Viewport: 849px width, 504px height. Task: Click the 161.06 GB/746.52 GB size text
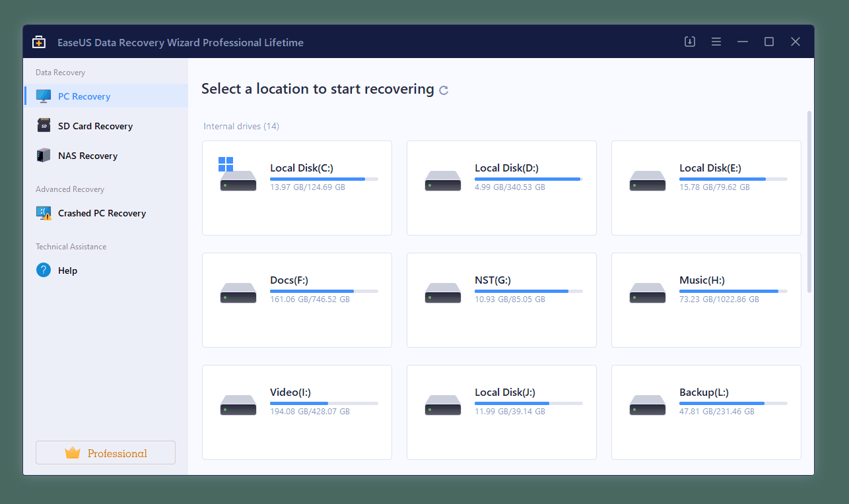310,299
